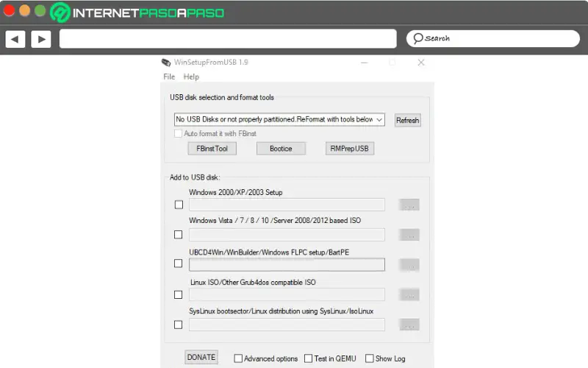Click the SysLinux bootsector path field
Viewport: 588px width, 368px height.
click(287, 325)
